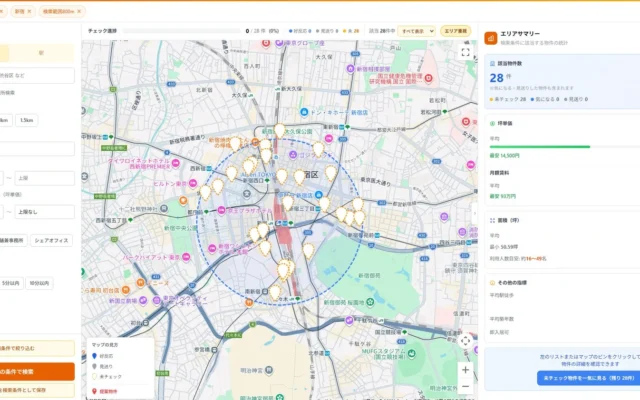This screenshot has height=400, width=640.
Task: Click the 国立健康危機管理研究機構 hospital marker
Action: tap(429, 78)
